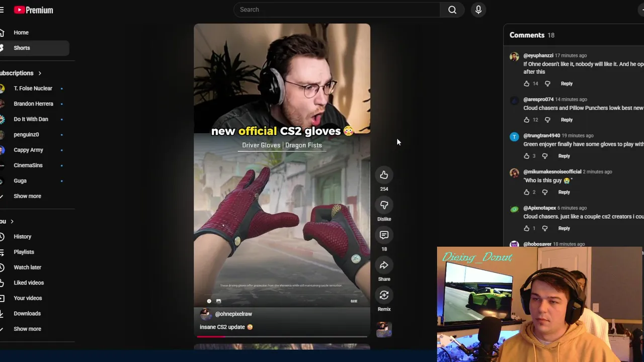Image resolution: width=644 pixels, height=362 pixels.
Task: Click '17 minutes ago' timestamp on @eyuphanzzi's comment
Action: click(571, 55)
